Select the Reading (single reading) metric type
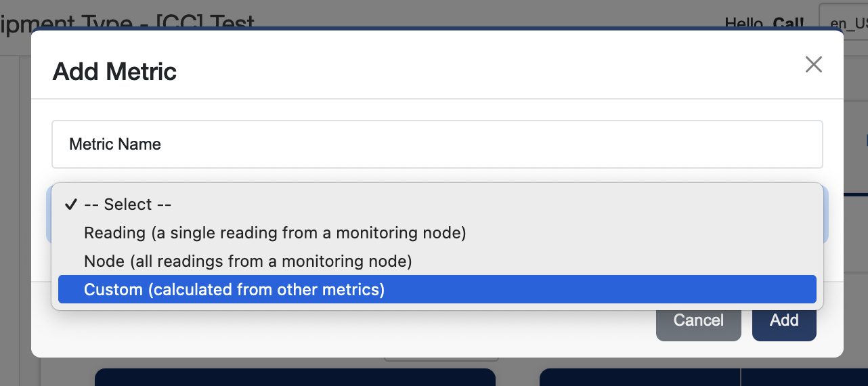Image resolution: width=868 pixels, height=386 pixels. (x=274, y=233)
